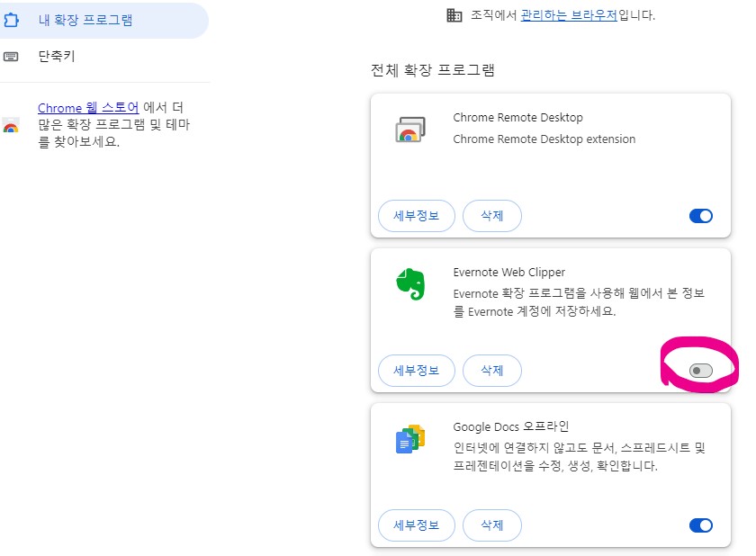Click the Google Docs 오프라인 icon
This screenshot has width=756, height=556.
pyautogui.click(x=410, y=438)
